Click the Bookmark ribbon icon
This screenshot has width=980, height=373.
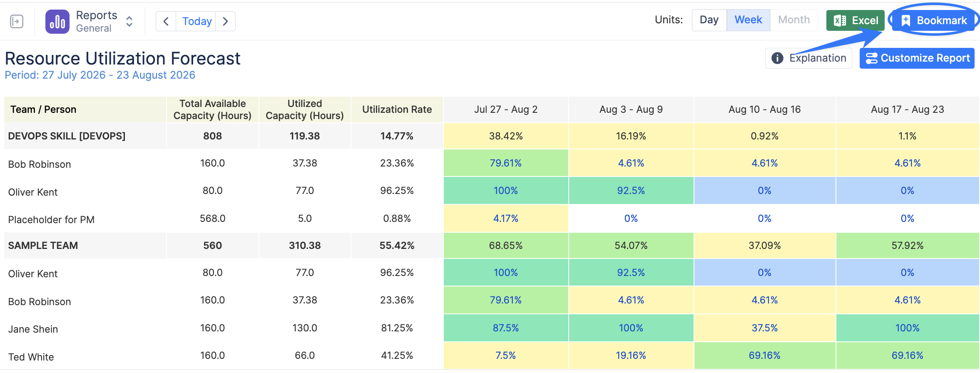pyautogui.click(x=906, y=20)
